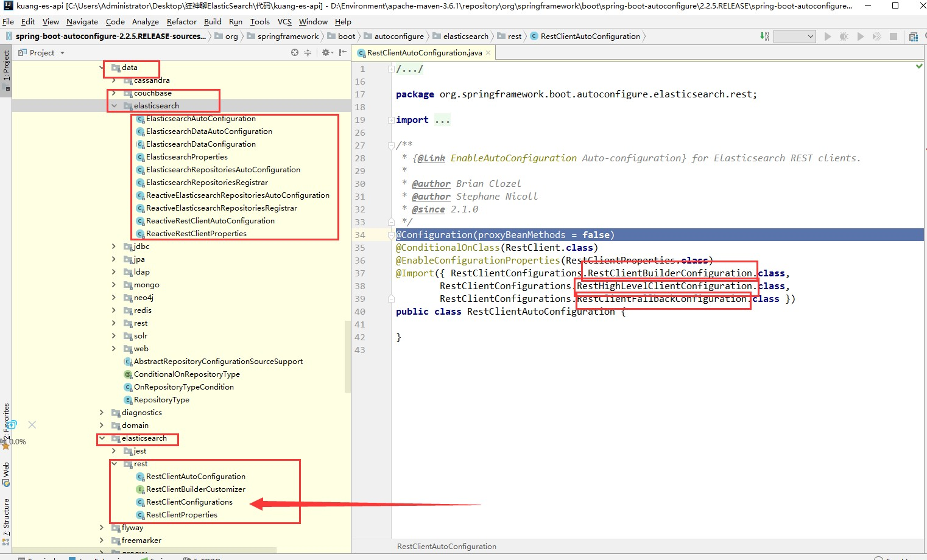Close the RestClientAutoConfiguration.java tab
The width and height of the screenshot is (927, 560).
click(488, 53)
